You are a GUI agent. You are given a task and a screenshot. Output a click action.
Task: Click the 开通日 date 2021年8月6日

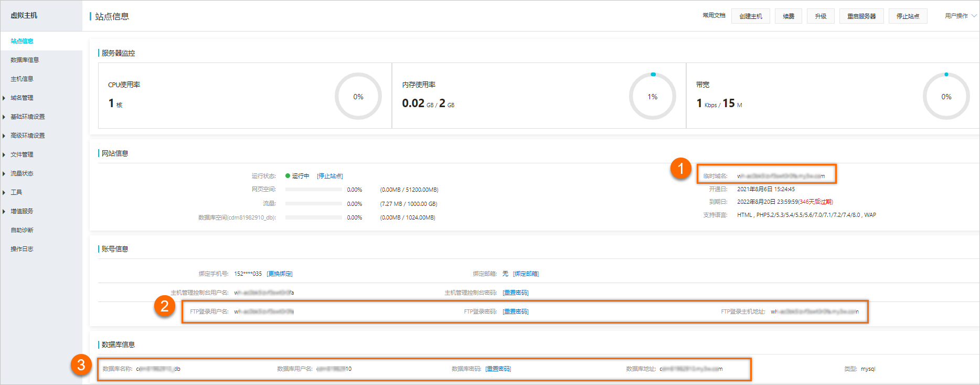(x=766, y=189)
